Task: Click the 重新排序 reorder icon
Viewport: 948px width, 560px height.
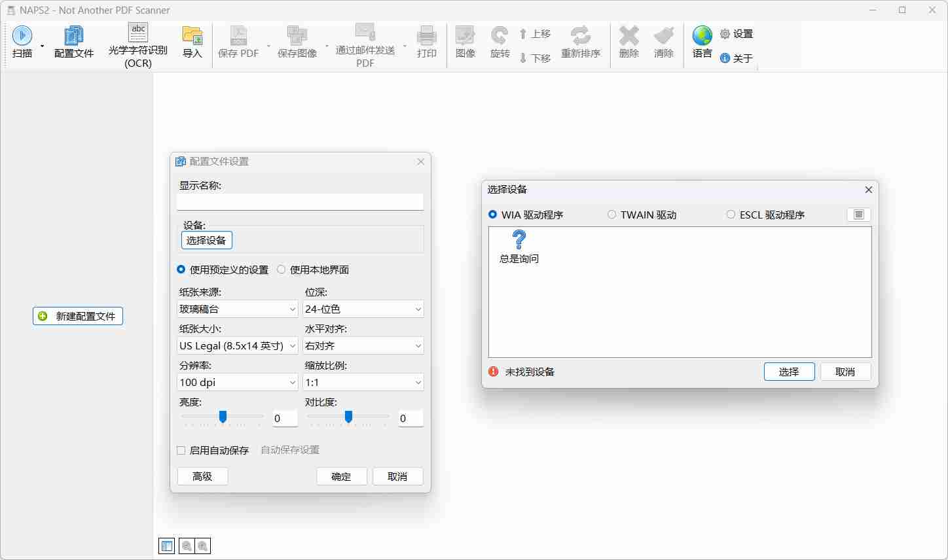Action: pyautogui.click(x=581, y=43)
